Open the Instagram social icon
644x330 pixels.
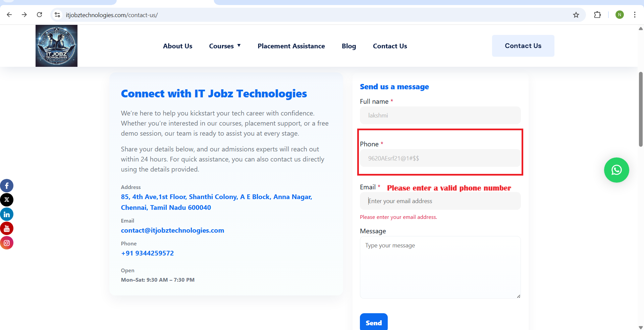coord(7,243)
